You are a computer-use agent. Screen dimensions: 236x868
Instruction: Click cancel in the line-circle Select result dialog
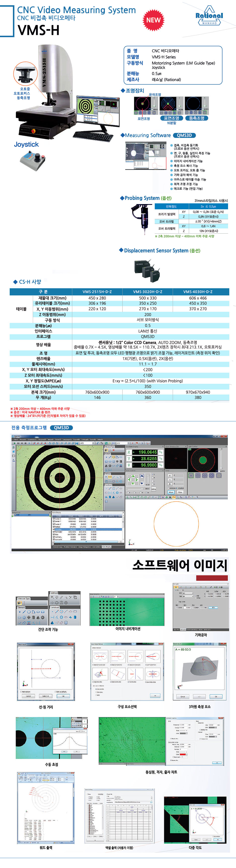coord(28,696)
